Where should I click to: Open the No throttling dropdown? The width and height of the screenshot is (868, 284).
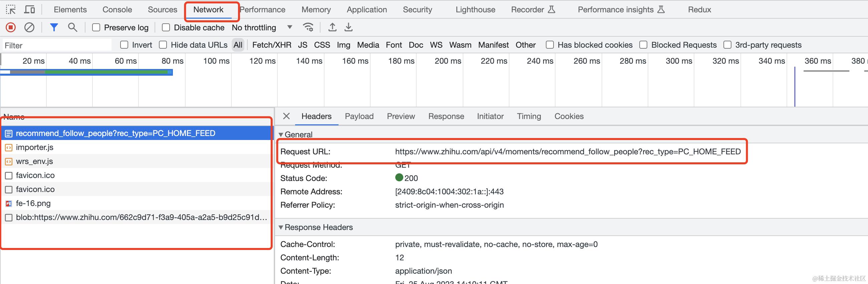262,27
